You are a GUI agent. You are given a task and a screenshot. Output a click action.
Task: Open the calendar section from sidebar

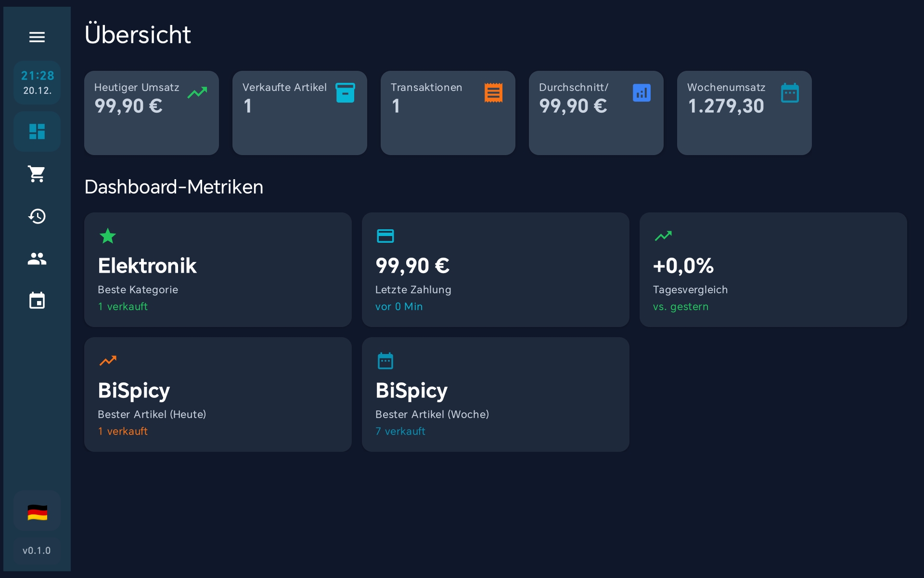tap(37, 300)
